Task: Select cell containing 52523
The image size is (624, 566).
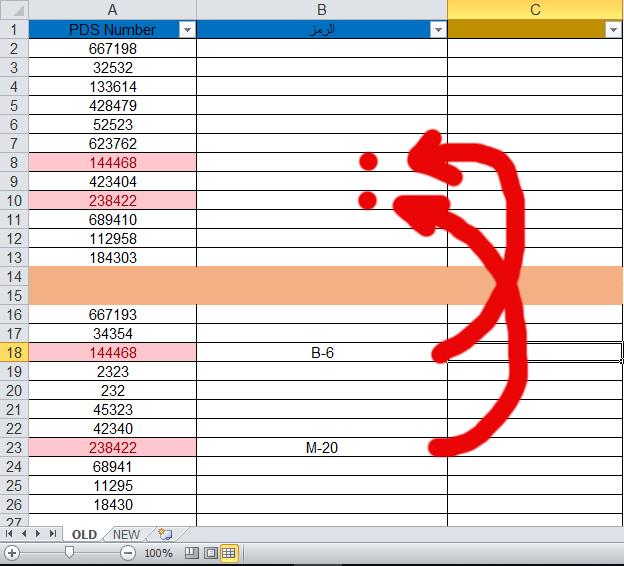Action: pos(113,125)
